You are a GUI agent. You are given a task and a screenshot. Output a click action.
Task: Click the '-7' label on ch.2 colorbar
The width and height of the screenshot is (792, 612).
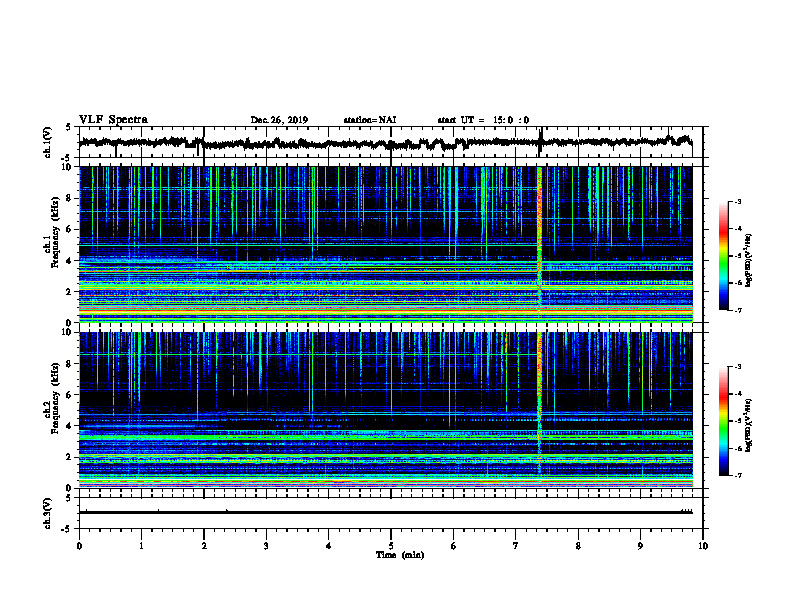tap(738, 476)
